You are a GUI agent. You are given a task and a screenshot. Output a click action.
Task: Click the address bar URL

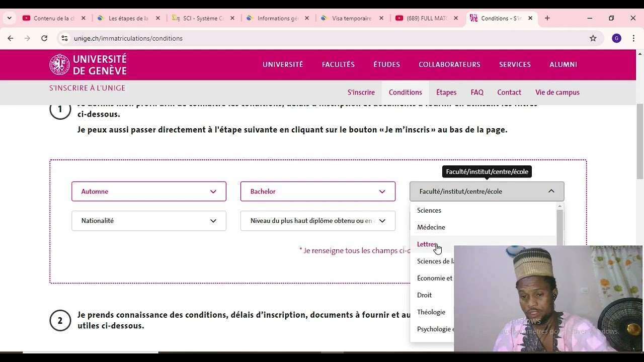[x=128, y=38]
